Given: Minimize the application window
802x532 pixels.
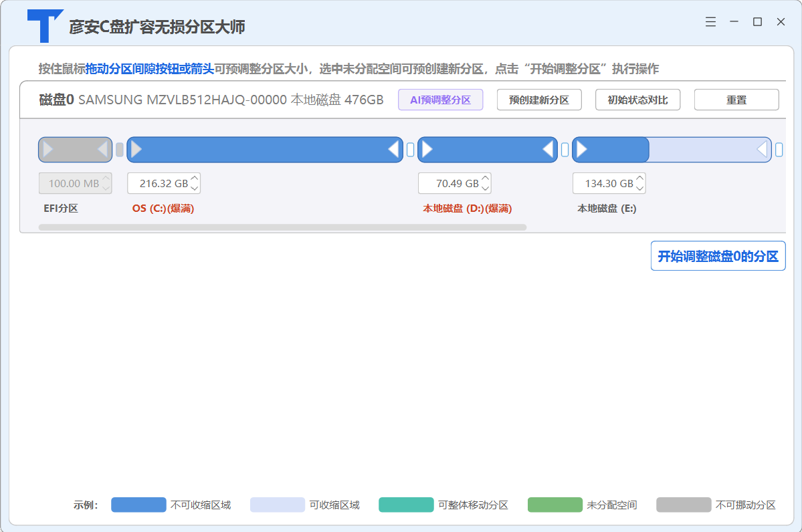Looking at the screenshot, I should pyautogui.click(x=734, y=21).
